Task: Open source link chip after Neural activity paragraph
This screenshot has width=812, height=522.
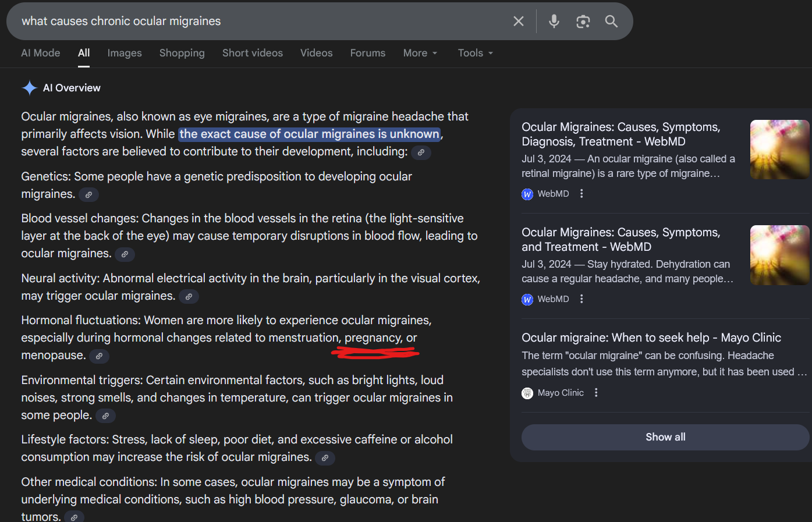Action: click(189, 297)
